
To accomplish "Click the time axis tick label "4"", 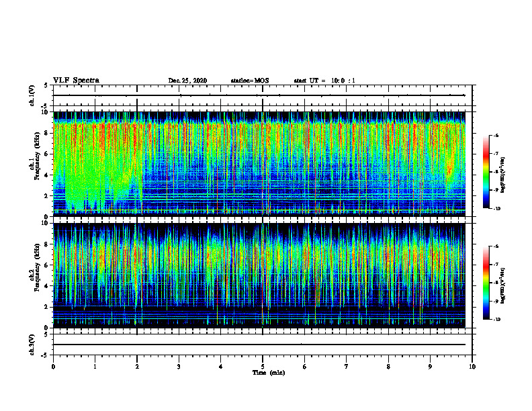I will 221,367.
